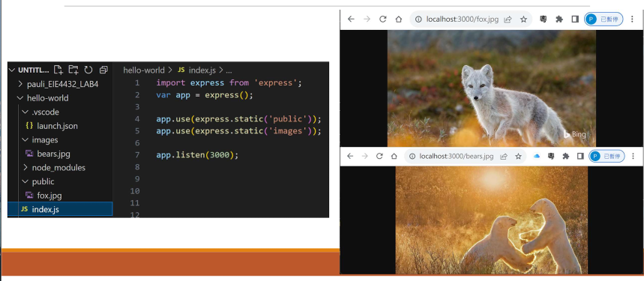Refresh the Explorer file tree
The height and width of the screenshot is (281, 644).
88,70
